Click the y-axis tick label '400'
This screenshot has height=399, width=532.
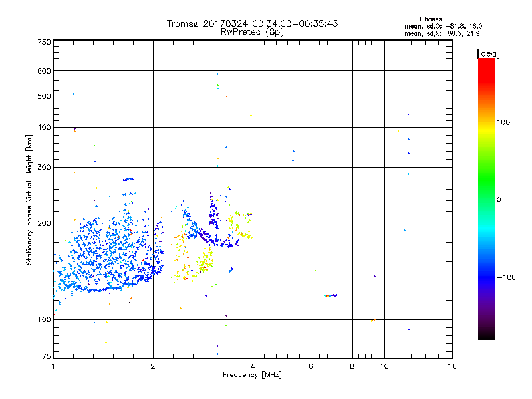coord(44,127)
